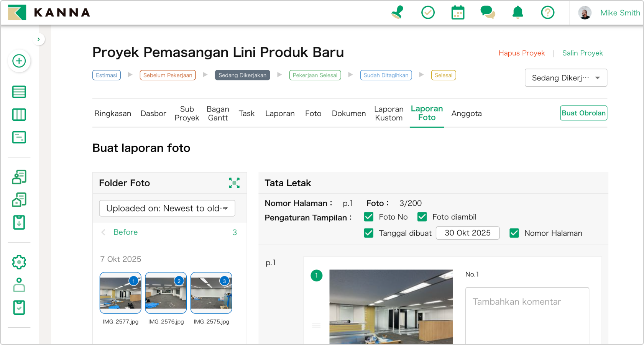The image size is (644, 345).
Task: Toggle the Nomor Halaman checkbox off
Action: pyautogui.click(x=514, y=233)
